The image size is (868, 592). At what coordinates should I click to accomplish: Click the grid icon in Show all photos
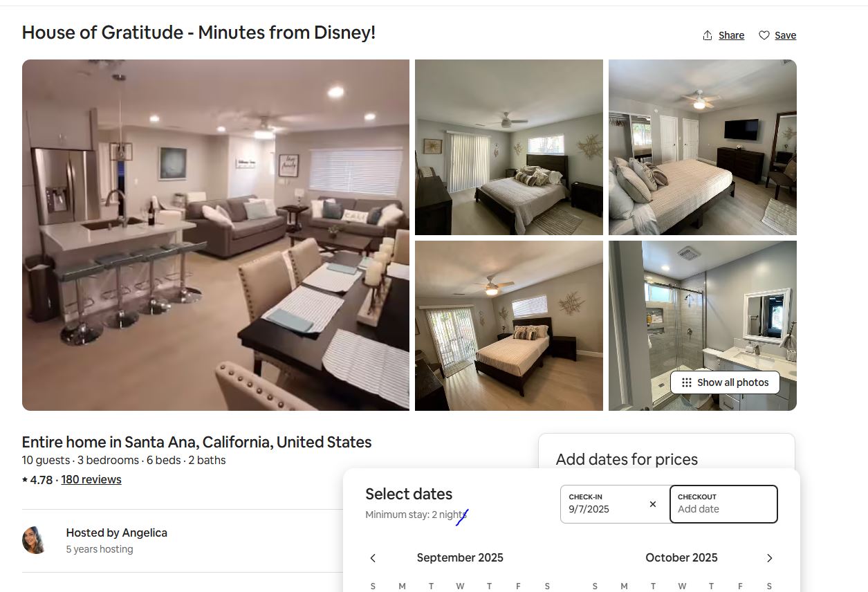coord(686,382)
